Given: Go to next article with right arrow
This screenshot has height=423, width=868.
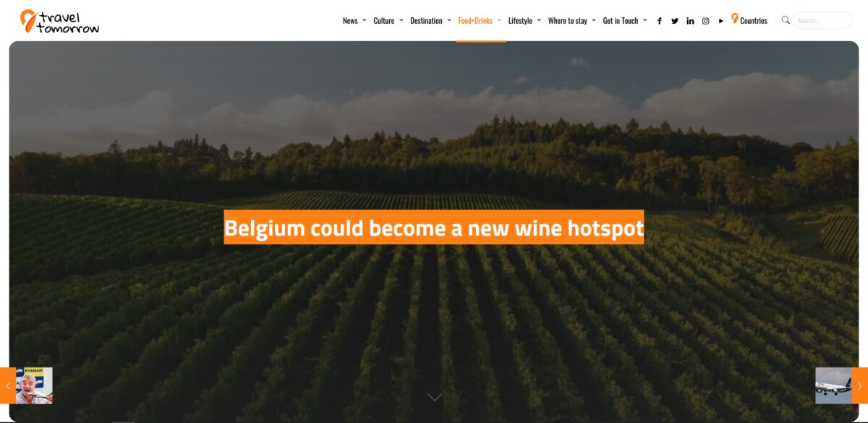Looking at the screenshot, I should [x=860, y=385].
